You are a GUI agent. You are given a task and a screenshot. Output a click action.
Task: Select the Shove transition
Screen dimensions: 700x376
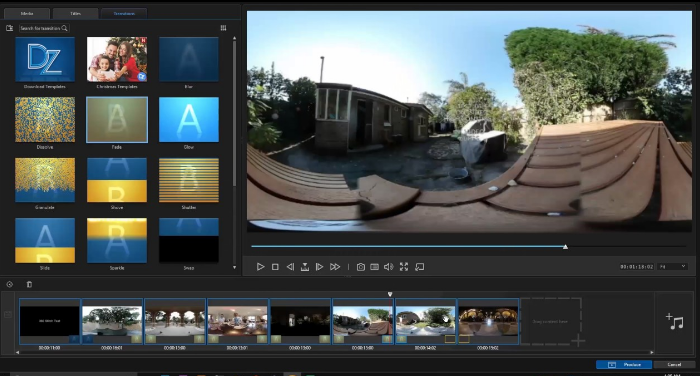point(117,180)
